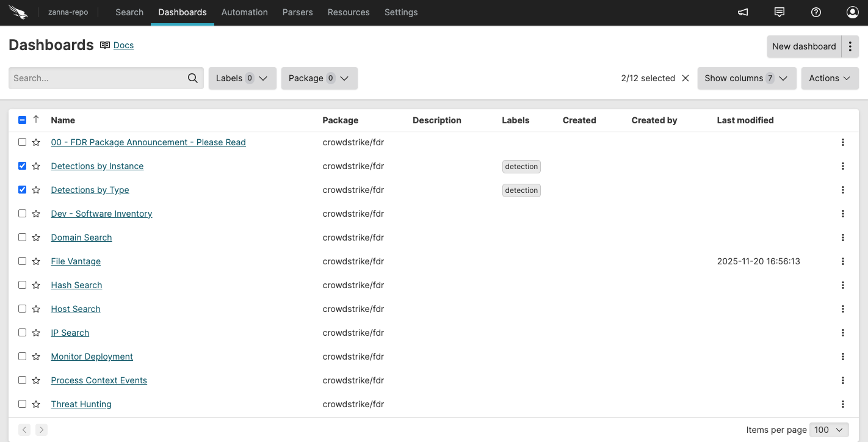Clear selection with the X next to 2/12 selected

[685, 78]
